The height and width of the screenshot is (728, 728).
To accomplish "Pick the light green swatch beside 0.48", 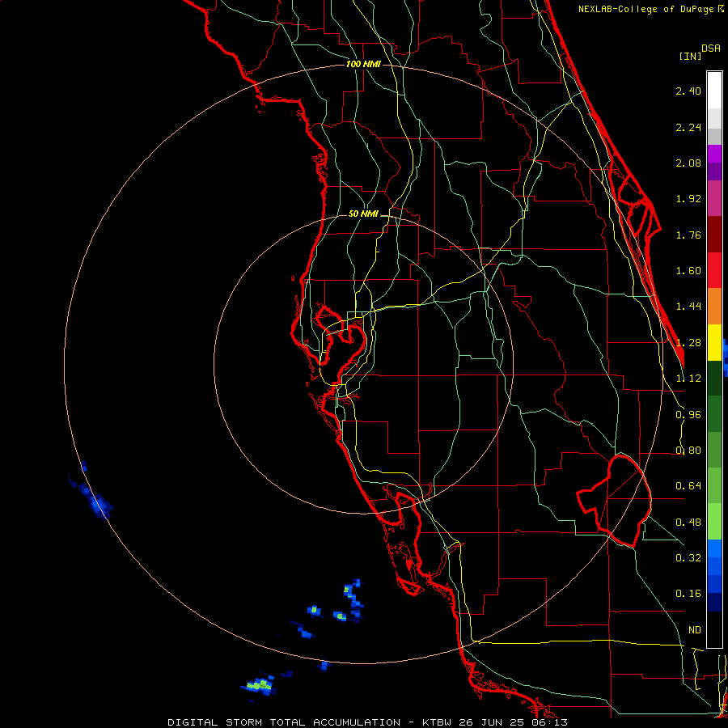I will pos(714,522).
